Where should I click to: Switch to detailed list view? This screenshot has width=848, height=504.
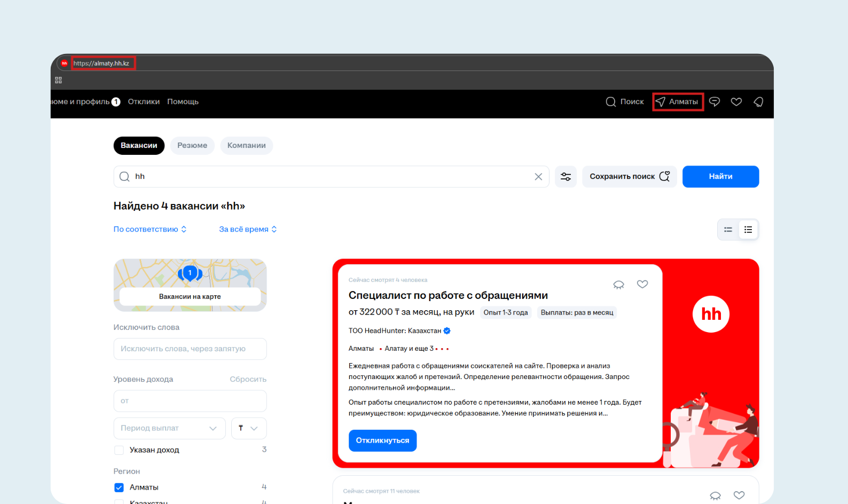click(x=748, y=230)
